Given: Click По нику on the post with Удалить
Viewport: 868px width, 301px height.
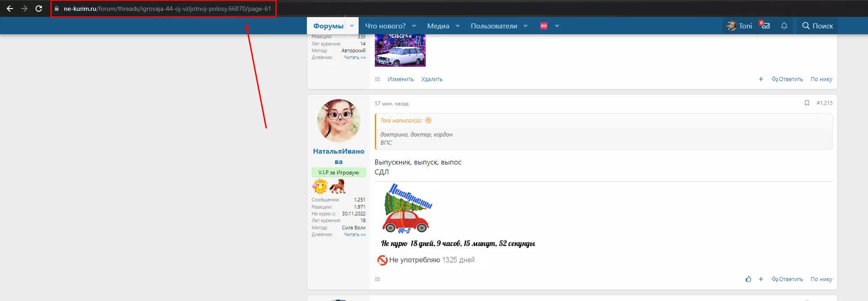Looking at the screenshot, I should click(821, 79).
